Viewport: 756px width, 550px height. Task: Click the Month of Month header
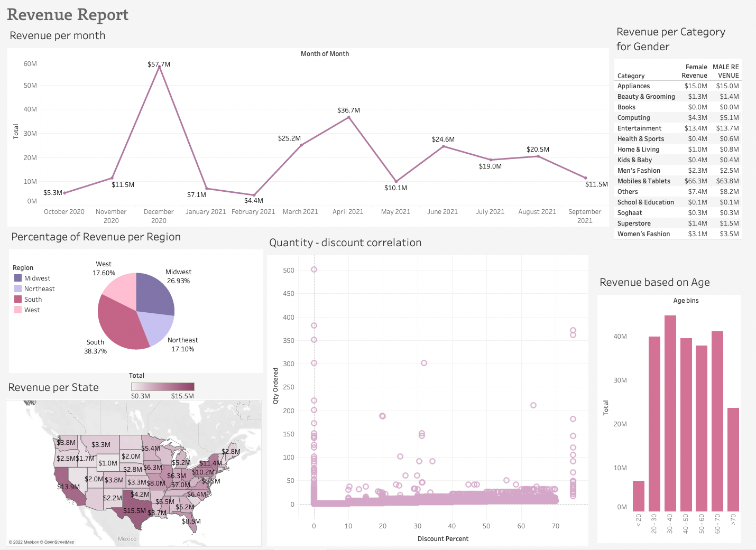point(325,54)
